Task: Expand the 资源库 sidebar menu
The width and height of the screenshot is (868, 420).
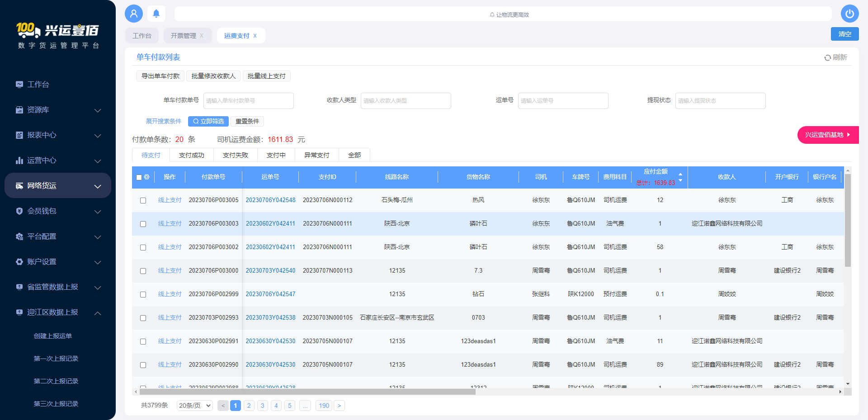Action: point(98,110)
